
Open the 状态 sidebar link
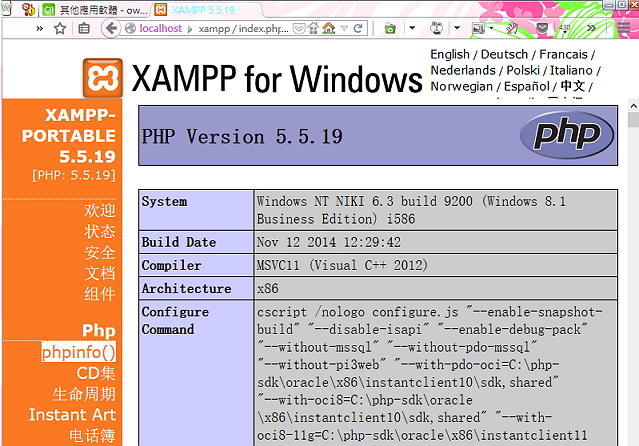click(100, 232)
